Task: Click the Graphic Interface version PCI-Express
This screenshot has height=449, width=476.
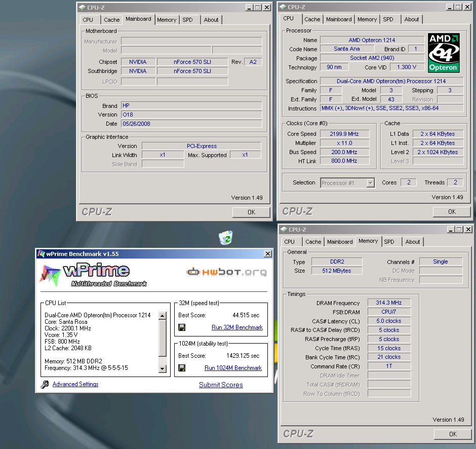Action: (202, 146)
